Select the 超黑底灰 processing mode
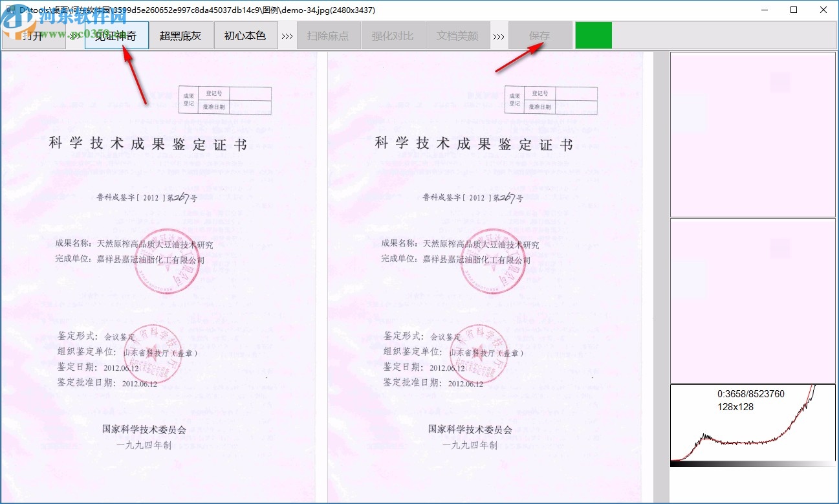Image resolution: width=839 pixels, height=504 pixels. tap(182, 36)
